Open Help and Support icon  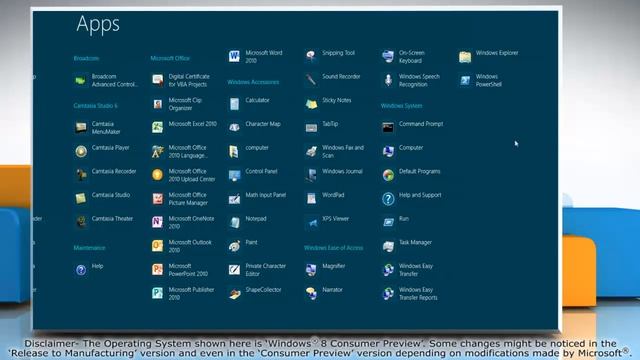click(388, 199)
